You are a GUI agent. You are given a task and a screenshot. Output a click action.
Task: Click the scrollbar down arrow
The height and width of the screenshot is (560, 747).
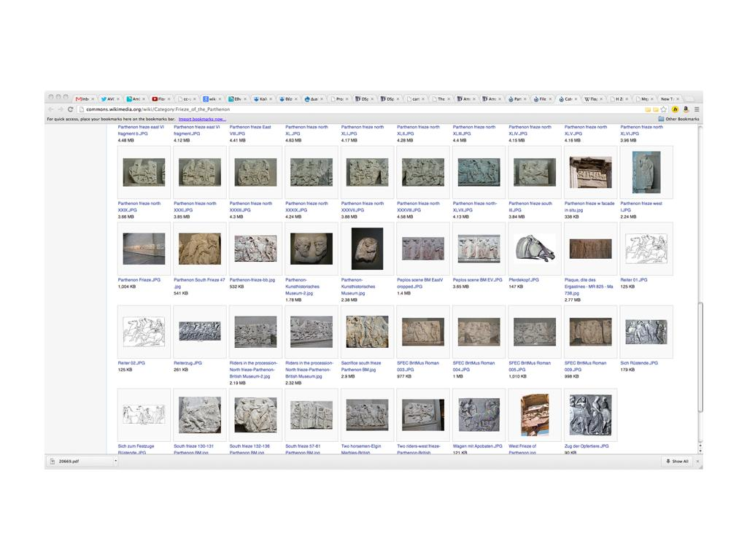coord(700,450)
